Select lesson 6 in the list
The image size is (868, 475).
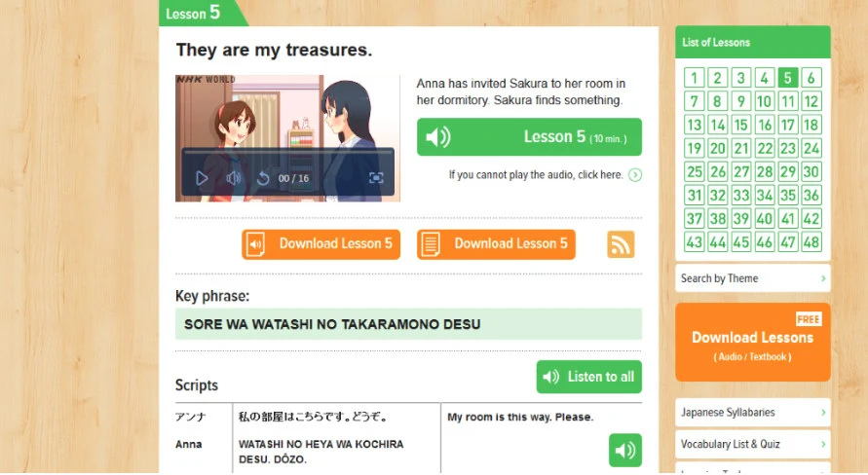pyautogui.click(x=811, y=78)
